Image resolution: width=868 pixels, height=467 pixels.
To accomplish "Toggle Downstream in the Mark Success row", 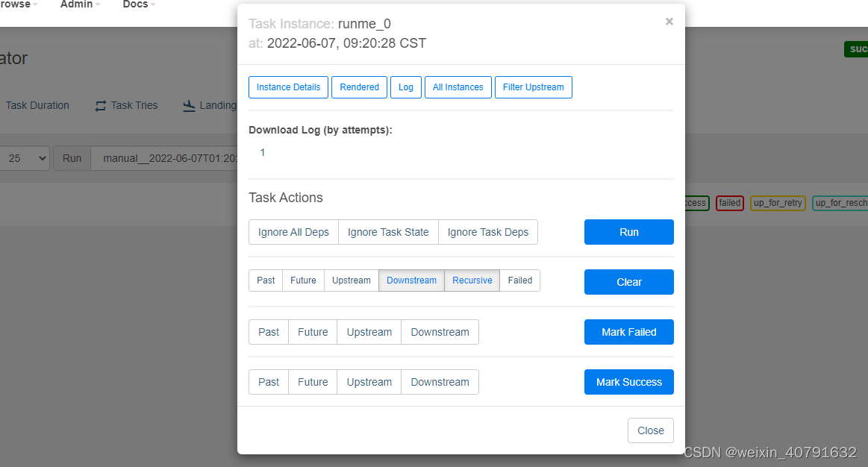I will tap(440, 382).
